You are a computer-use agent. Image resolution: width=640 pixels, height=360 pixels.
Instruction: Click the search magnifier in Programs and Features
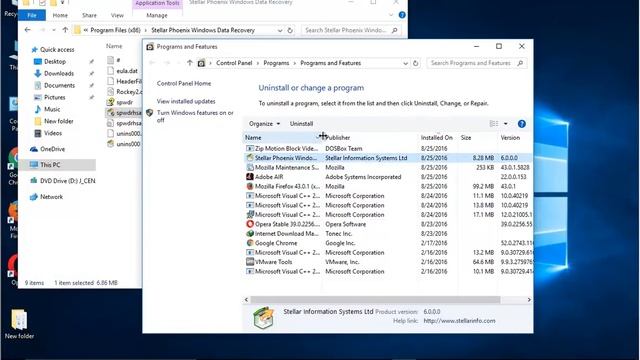(520, 63)
